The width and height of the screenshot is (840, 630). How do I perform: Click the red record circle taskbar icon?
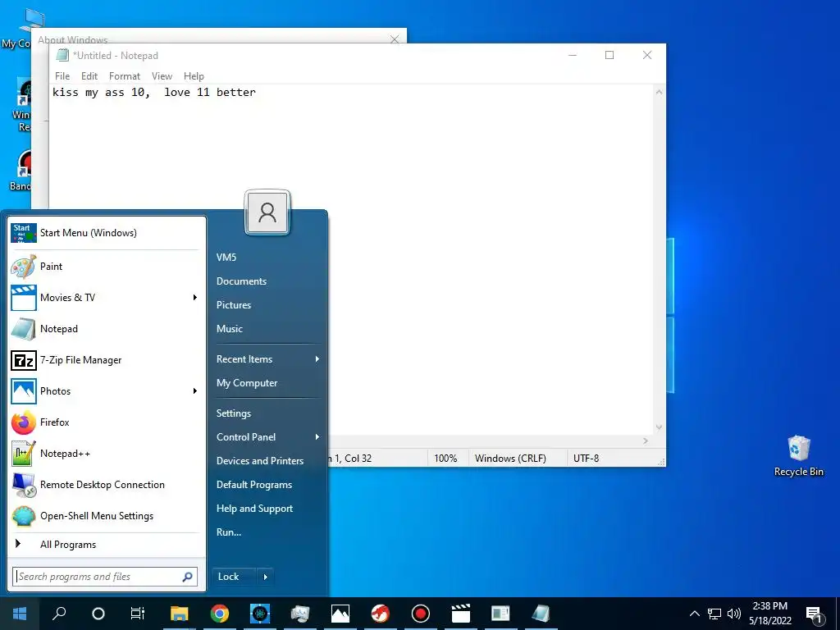(x=421, y=614)
